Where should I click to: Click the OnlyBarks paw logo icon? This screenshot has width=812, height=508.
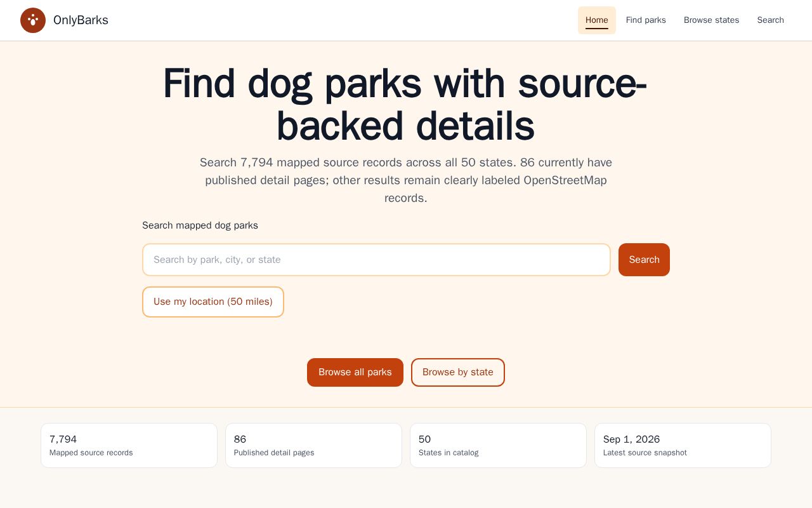coord(33,20)
